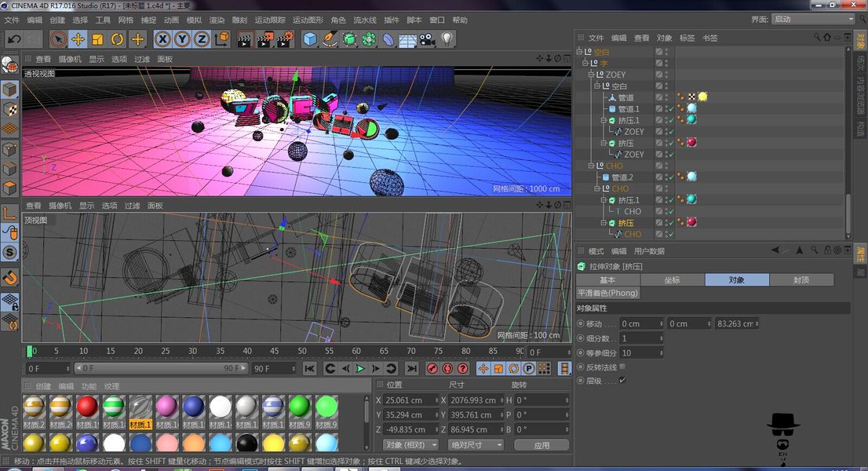Click the S snapping icon in sidebar
Image resolution: width=868 pixels, height=471 pixels.
(10, 253)
